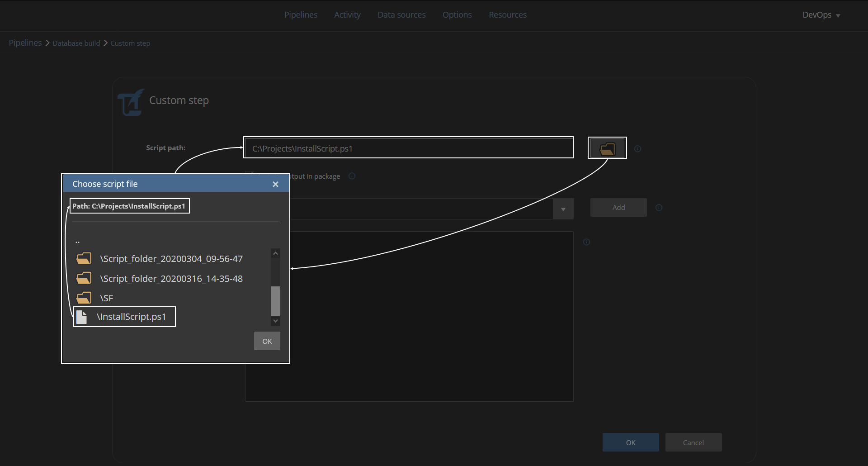Viewport: 868px width, 466px height.
Task: Switch to the Data sources menu
Action: pyautogui.click(x=401, y=15)
